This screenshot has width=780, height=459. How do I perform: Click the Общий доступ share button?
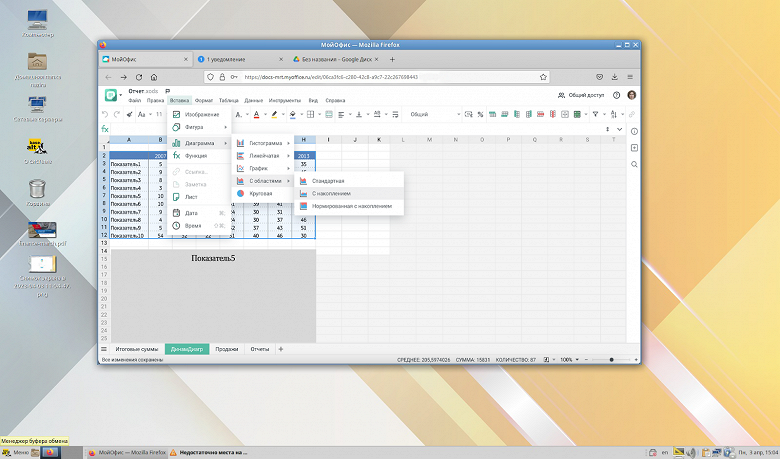point(581,95)
